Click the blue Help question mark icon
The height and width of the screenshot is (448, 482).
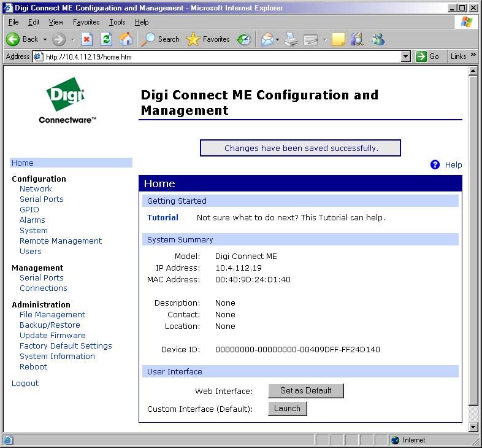pyautogui.click(x=435, y=164)
